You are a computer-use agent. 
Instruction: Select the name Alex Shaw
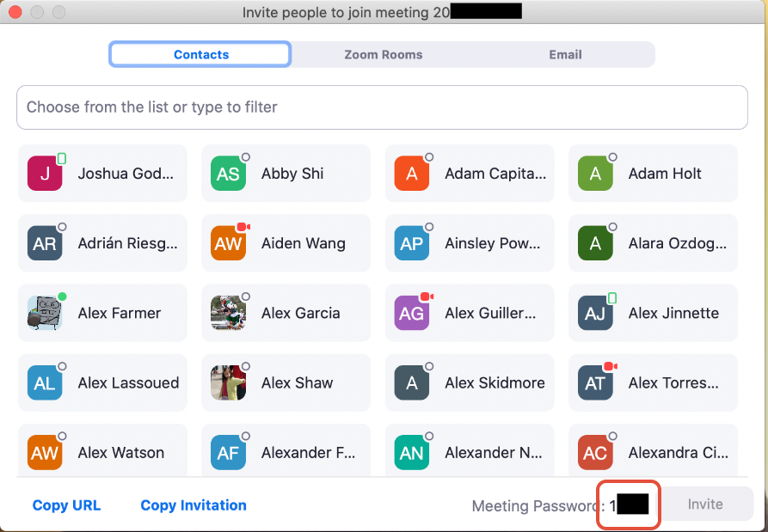(298, 382)
